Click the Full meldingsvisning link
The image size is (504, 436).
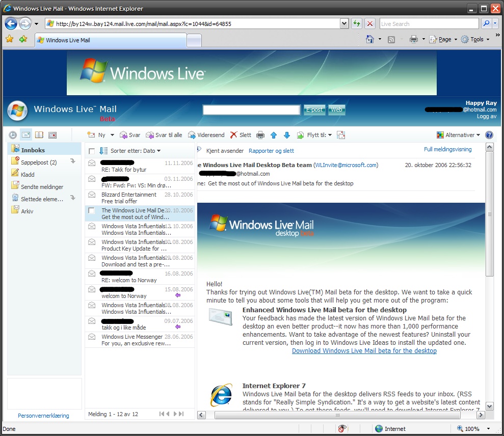click(448, 149)
